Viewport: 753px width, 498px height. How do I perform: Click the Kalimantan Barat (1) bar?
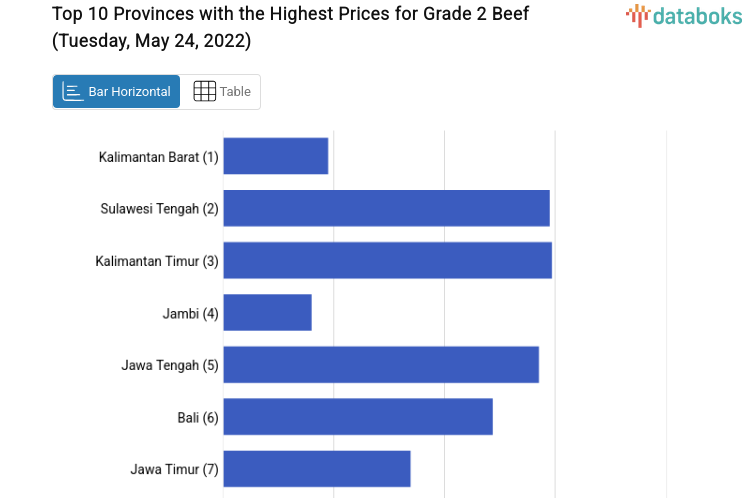pos(276,156)
